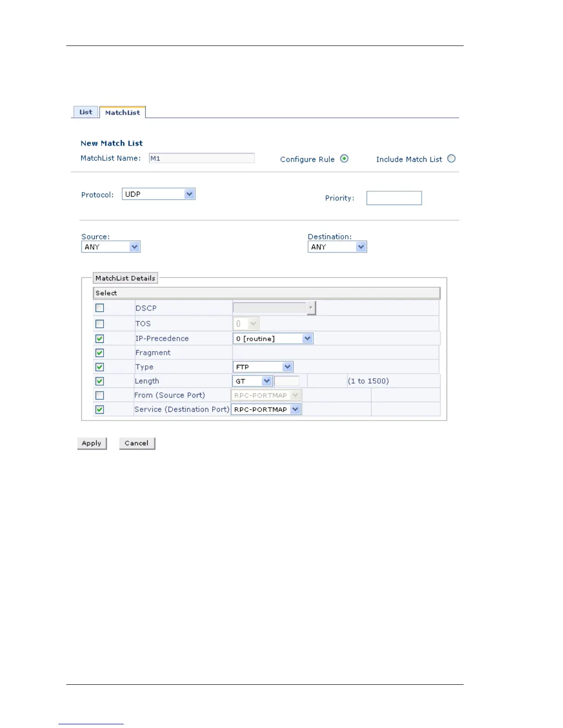This screenshot has height=728, width=563.
Task: Open the Source ANY dropdown
Action: [111, 247]
